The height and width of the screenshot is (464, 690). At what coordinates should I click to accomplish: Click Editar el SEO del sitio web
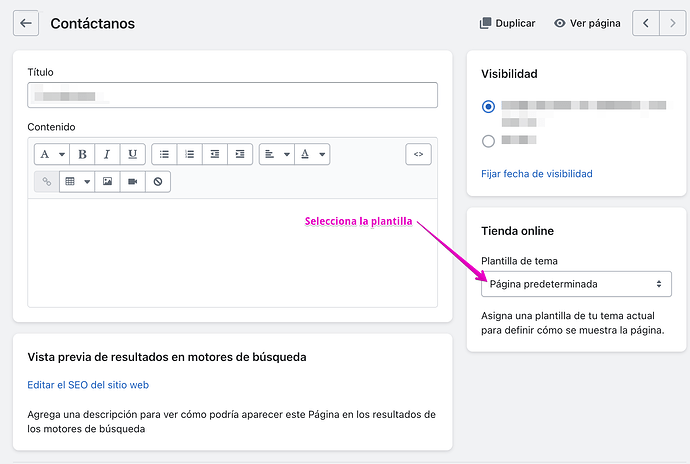(88, 385)
